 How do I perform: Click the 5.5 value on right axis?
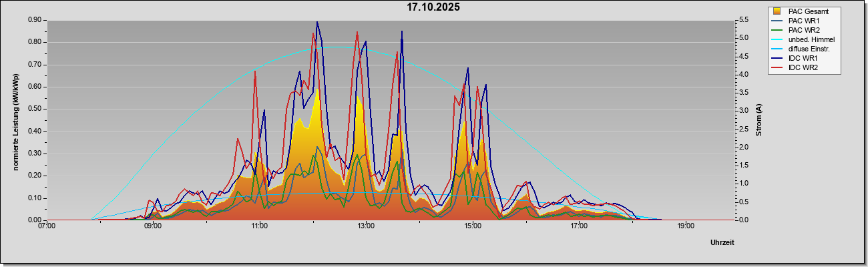coord(742,20)
